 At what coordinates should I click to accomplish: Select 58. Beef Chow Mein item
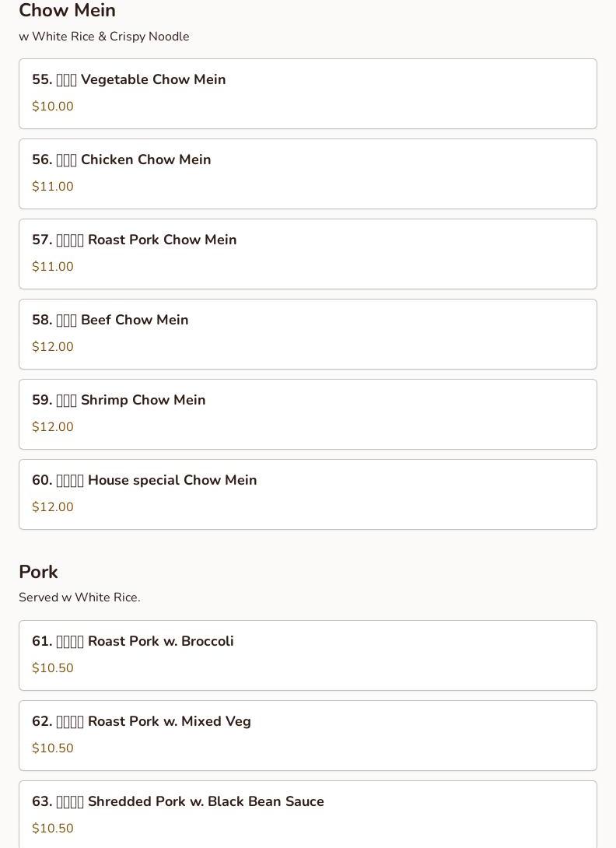coord(308,335)
